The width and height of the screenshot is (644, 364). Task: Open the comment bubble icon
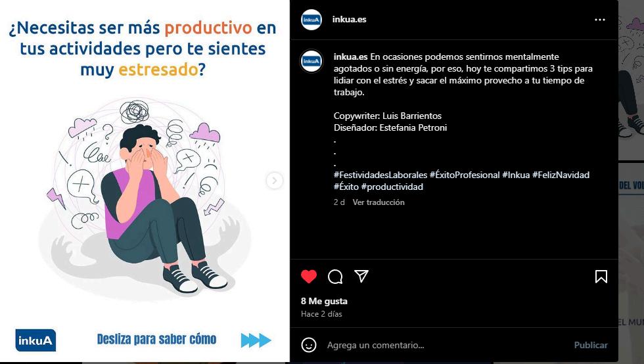point(335,277)
